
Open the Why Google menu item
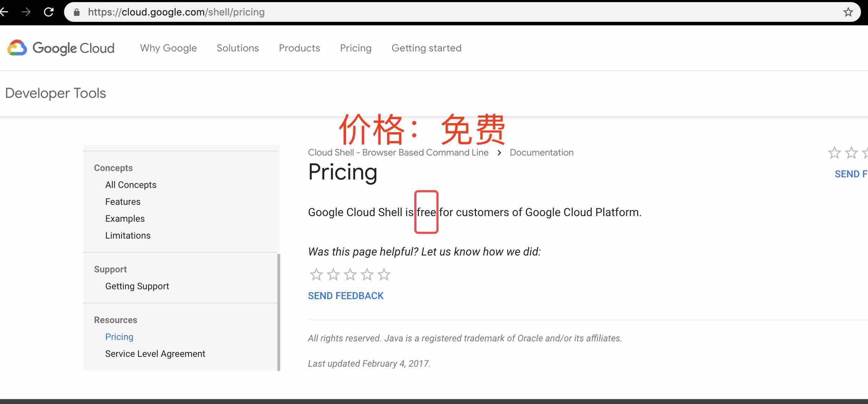click(168, 48)
